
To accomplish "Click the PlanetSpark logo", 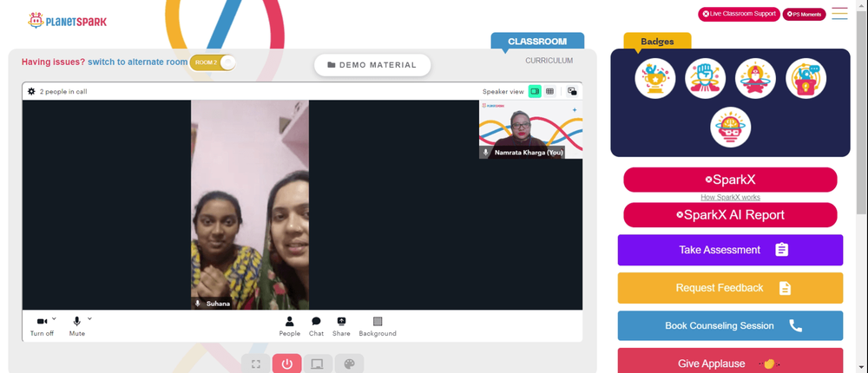I will tap(67, 21).
